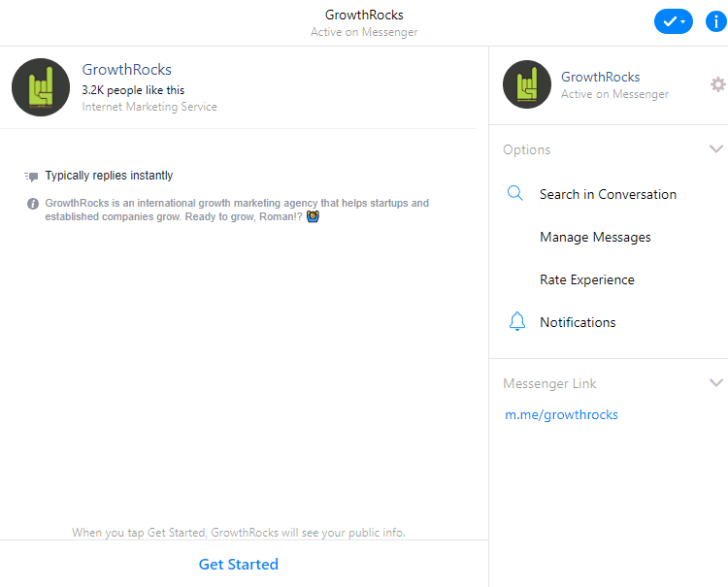
Task: Click the Get Started button
Action: [x=239, y=565]
